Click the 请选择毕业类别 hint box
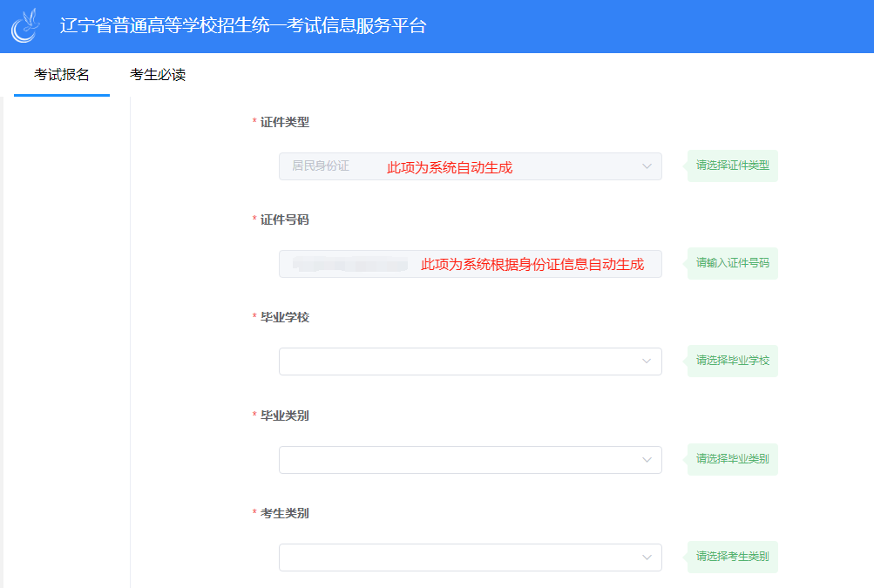The width and height of the screenshot is (874, 588). [732, 459]
